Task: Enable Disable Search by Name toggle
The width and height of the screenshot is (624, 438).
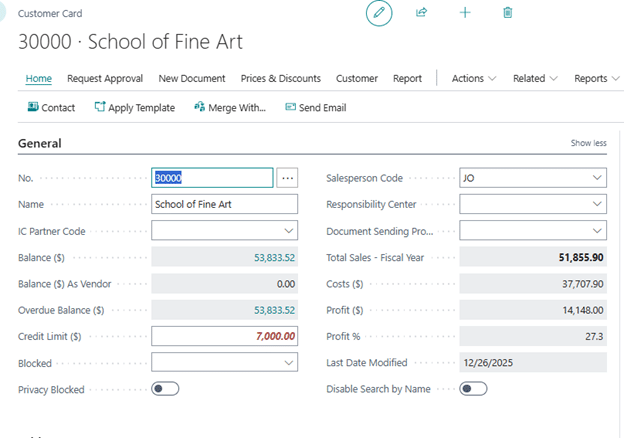Action: coord(473,389)
